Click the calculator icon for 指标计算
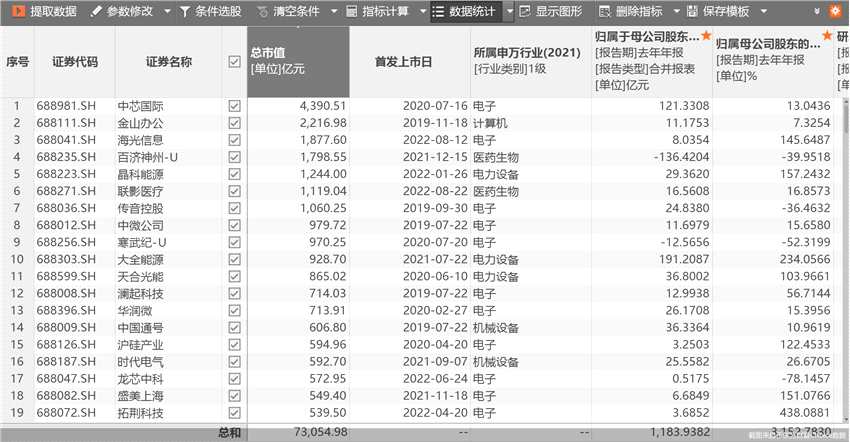The height and width of the screenshot is (442, 850). 351,11
